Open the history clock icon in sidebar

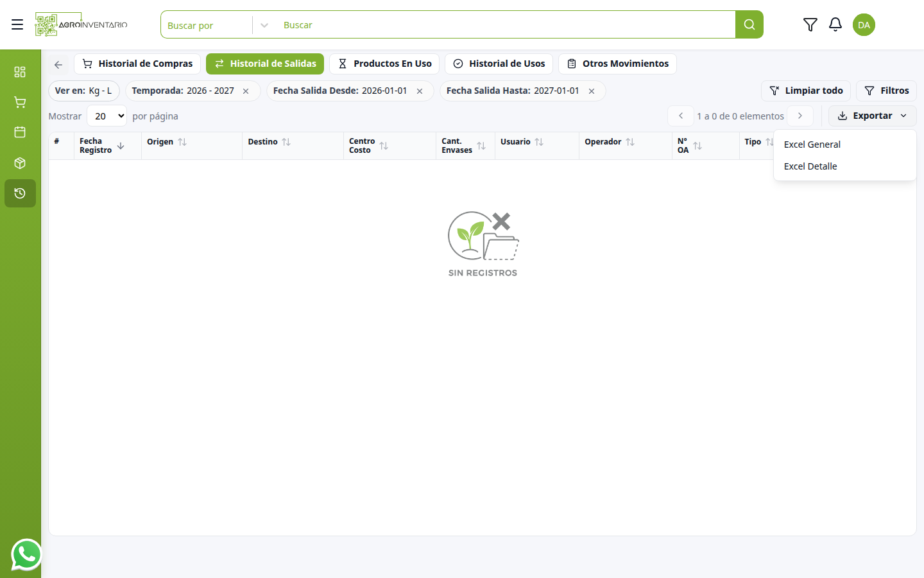[20, 193]
